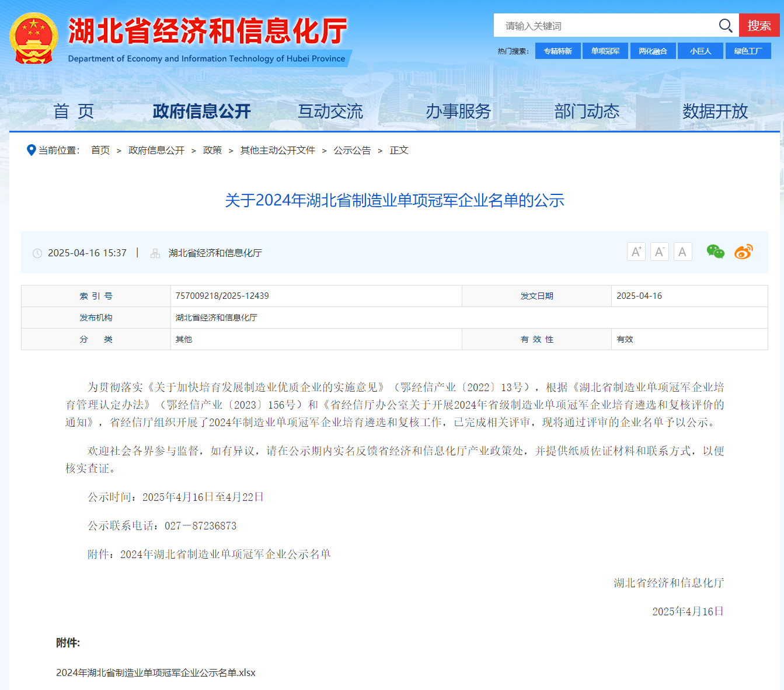Click the 索引号 table header cell
Screen dimensions: 784x690
(96, 296)
